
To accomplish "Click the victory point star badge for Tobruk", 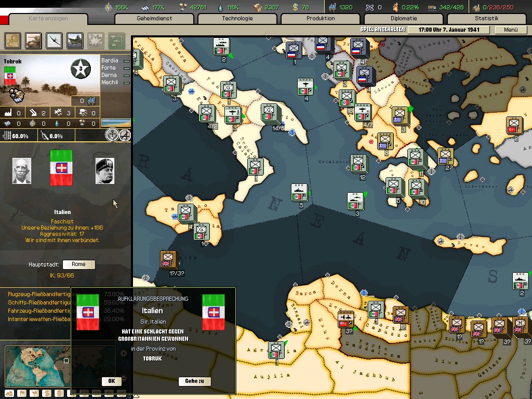I will [x=81, y=68].
